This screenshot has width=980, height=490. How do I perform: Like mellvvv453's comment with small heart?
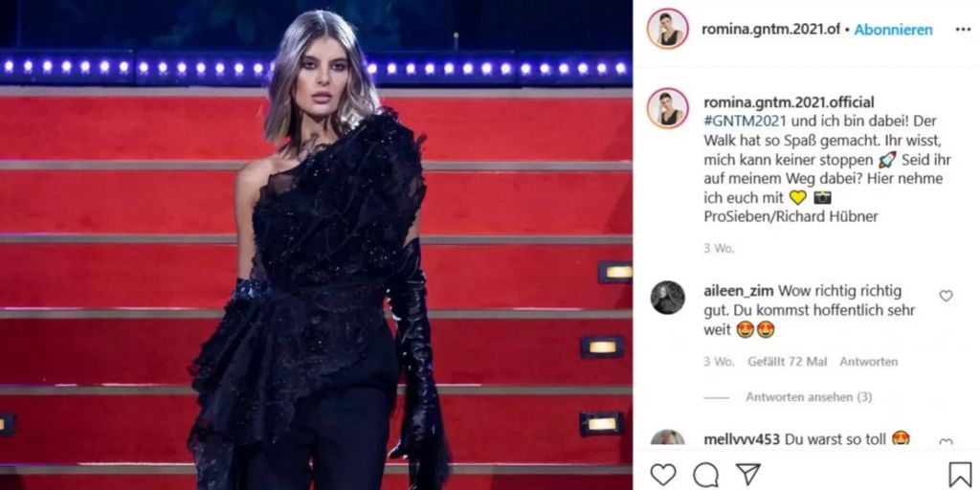coord(947,442)
